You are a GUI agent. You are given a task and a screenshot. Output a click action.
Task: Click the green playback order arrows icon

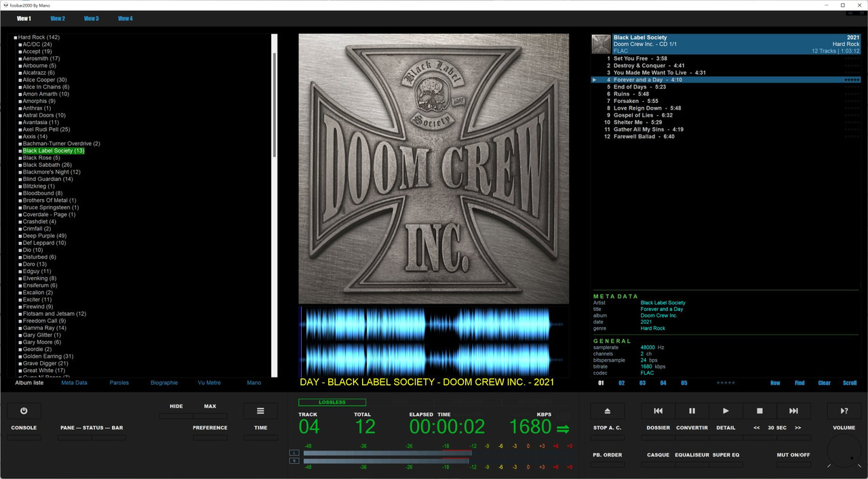point(564,428)
